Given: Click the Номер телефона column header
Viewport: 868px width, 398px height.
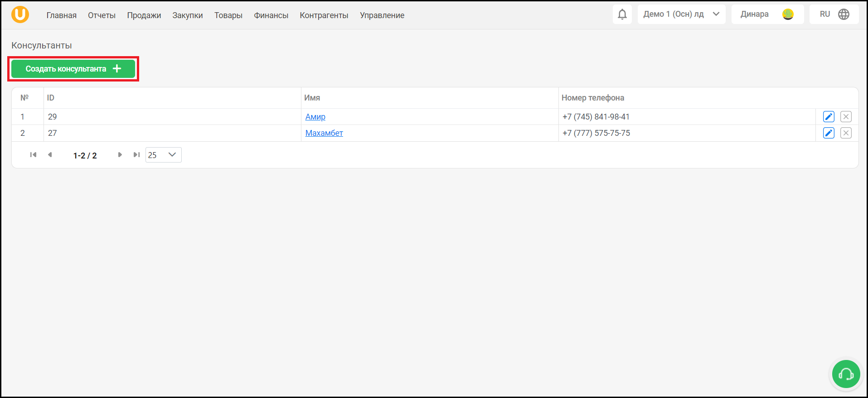Looking at the screenshot, I should (593, 98).
